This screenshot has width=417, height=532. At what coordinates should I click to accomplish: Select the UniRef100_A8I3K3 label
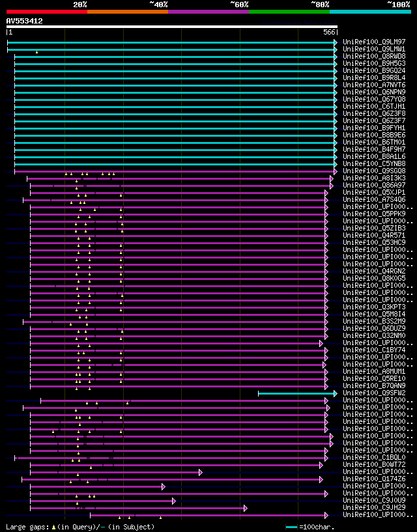click(x=374, y=178)
